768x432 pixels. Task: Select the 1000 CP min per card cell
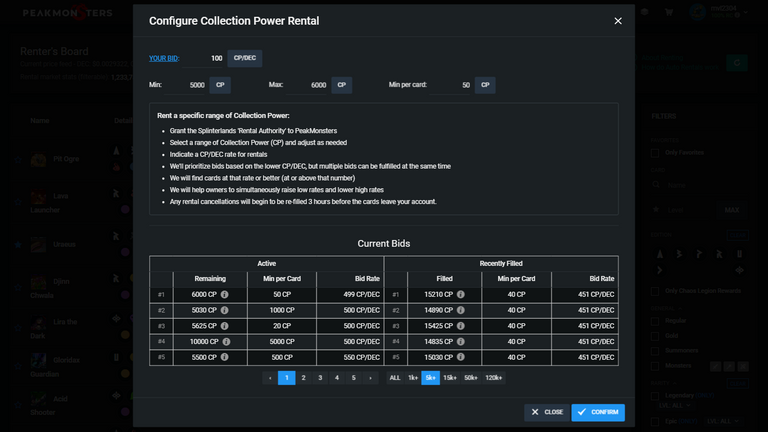click(282, 310)
